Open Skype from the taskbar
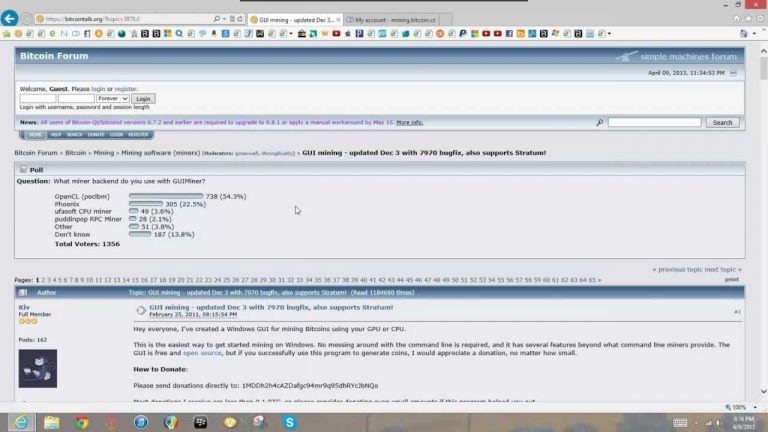Screen dimensions: 768x432 289,422
